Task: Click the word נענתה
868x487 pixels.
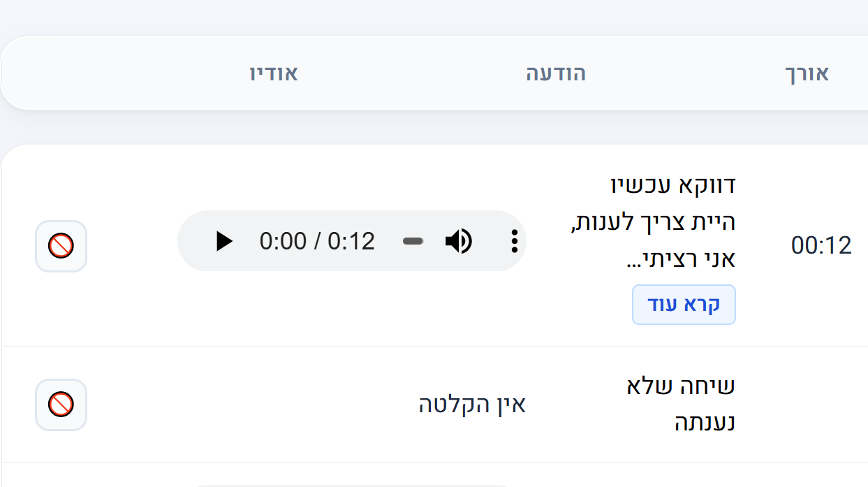Action: [x=704, y=423]
